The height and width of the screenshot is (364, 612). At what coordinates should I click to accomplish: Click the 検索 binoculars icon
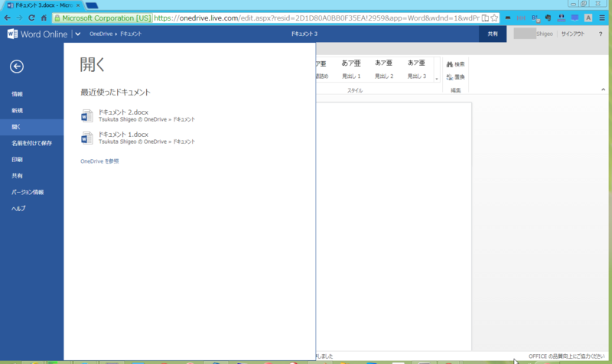(450, 64)
